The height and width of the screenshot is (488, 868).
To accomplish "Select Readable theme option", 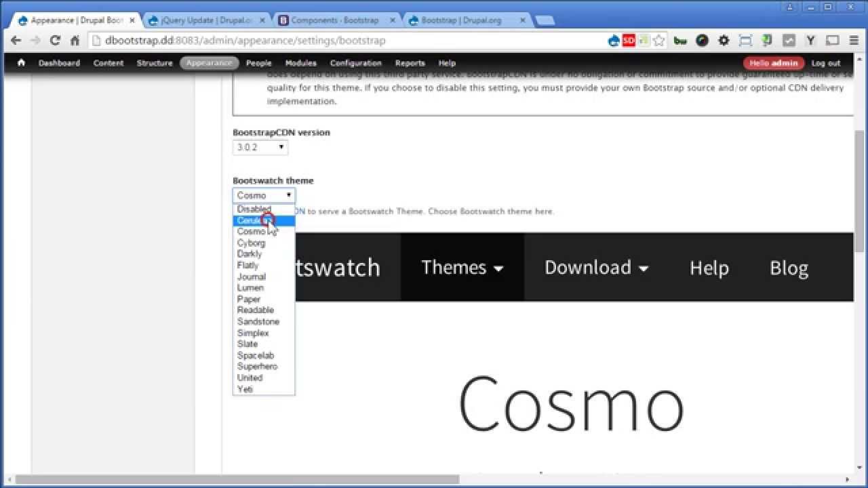I will 264,310.
